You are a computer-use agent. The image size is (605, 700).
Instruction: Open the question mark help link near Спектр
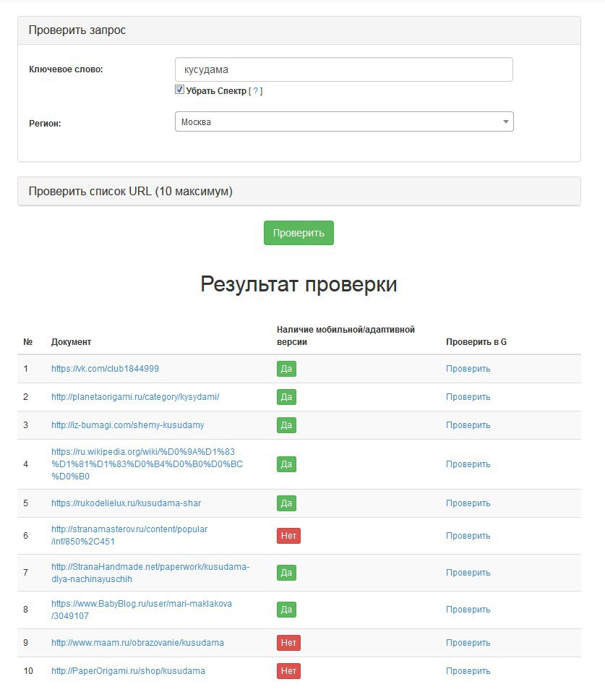click(255, 91)
